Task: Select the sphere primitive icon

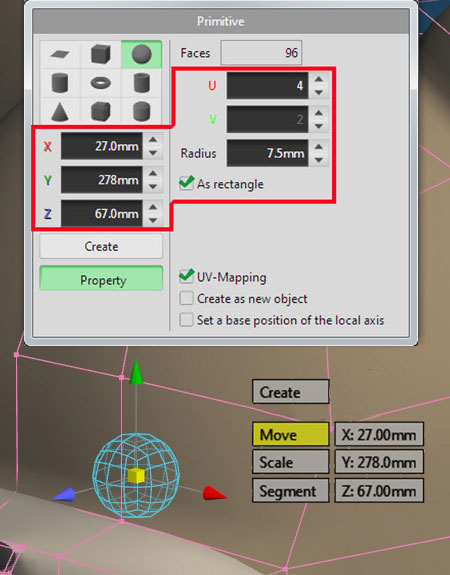Action: coord(141,55)
